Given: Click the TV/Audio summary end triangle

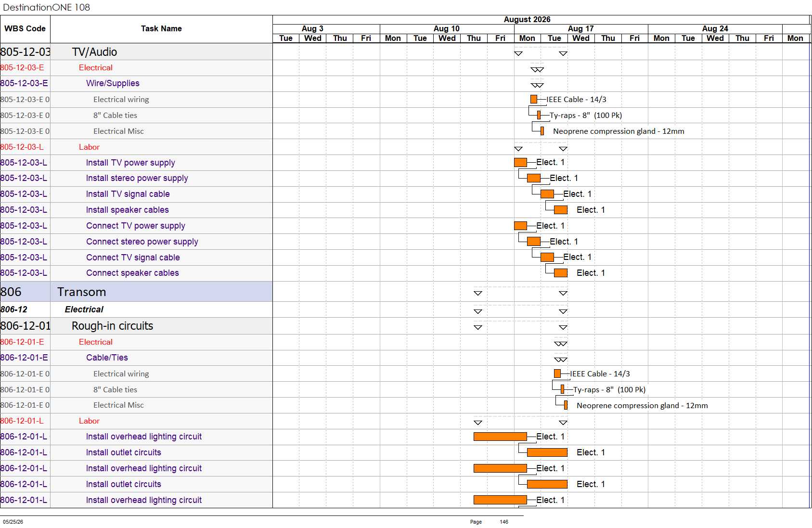Looking at the screenshot, I should coord(563,53).
